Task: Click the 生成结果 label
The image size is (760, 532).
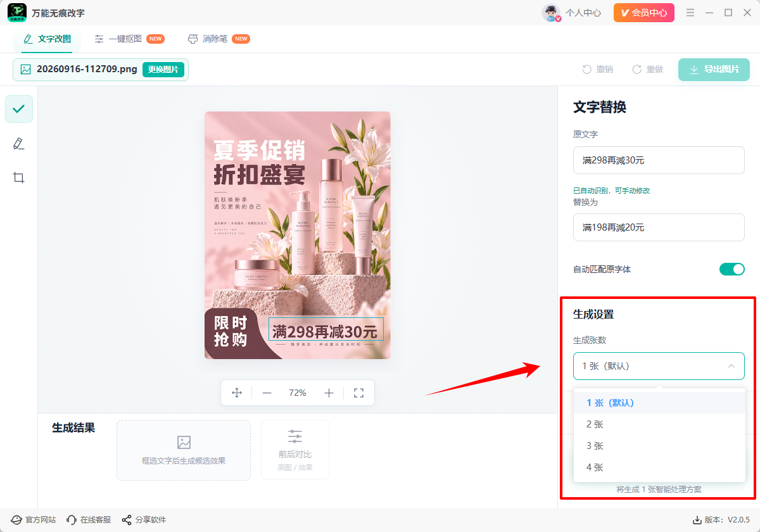Action: pos(73,428)
